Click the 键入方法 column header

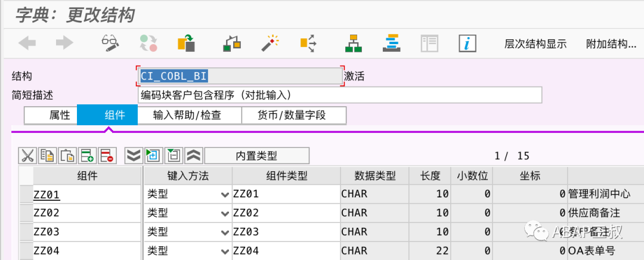click(188, 176)
